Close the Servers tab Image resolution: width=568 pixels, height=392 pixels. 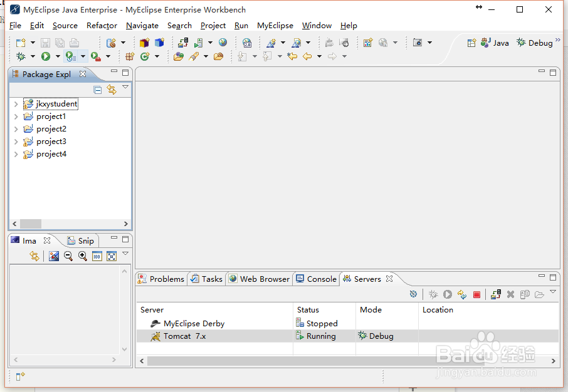[389, 279]
